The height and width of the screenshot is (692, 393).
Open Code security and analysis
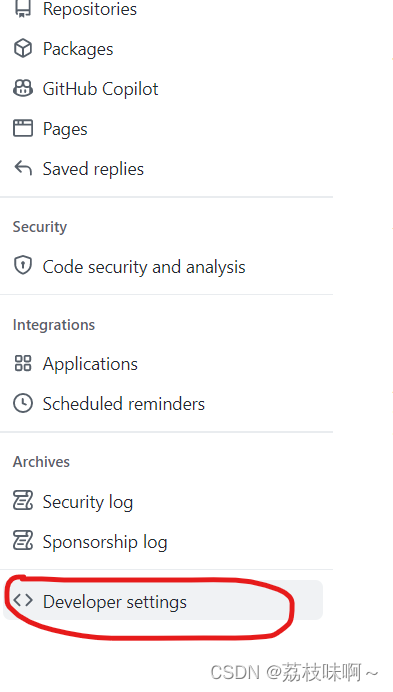[x=144, y=267]
